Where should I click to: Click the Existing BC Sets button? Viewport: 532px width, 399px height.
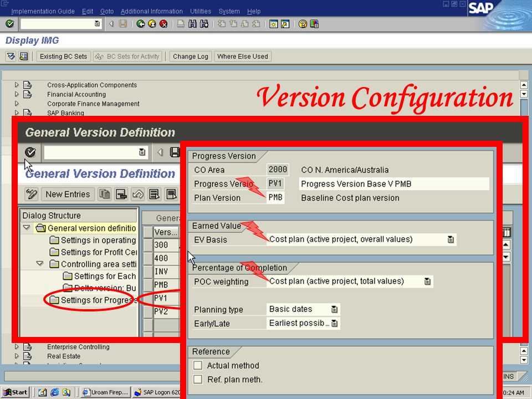point(63,57)
